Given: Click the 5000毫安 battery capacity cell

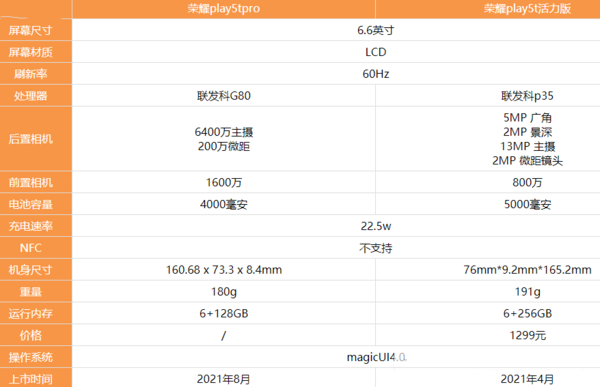Looking at the screenshot, I should click(527, 204).
